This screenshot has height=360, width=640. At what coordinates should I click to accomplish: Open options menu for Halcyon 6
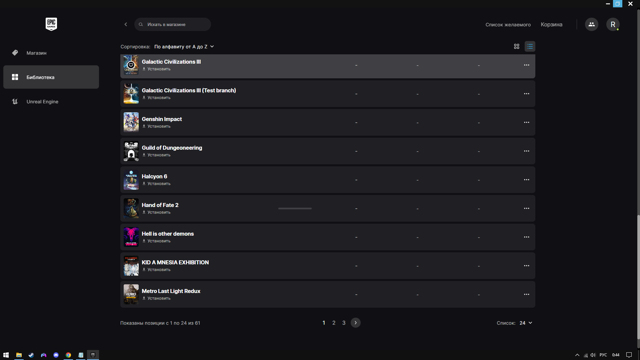[527, 180]
